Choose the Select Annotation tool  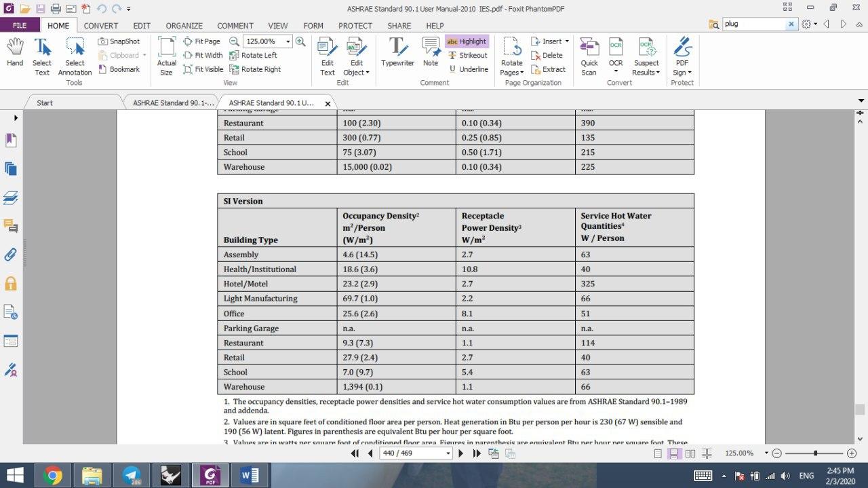coord(75,56)
